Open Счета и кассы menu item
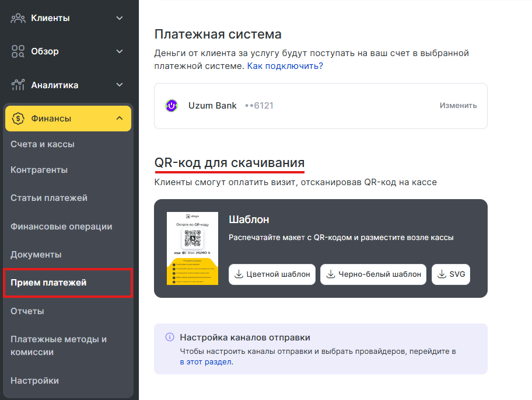The height and width of the screenshot is (400, 532). 43,144
